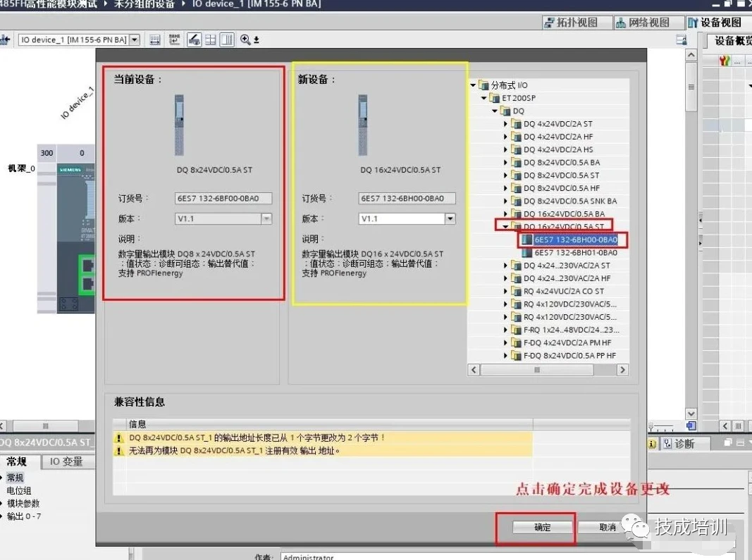Click 确定 to confirm device change
752x560 pixels.
point(542,527)
